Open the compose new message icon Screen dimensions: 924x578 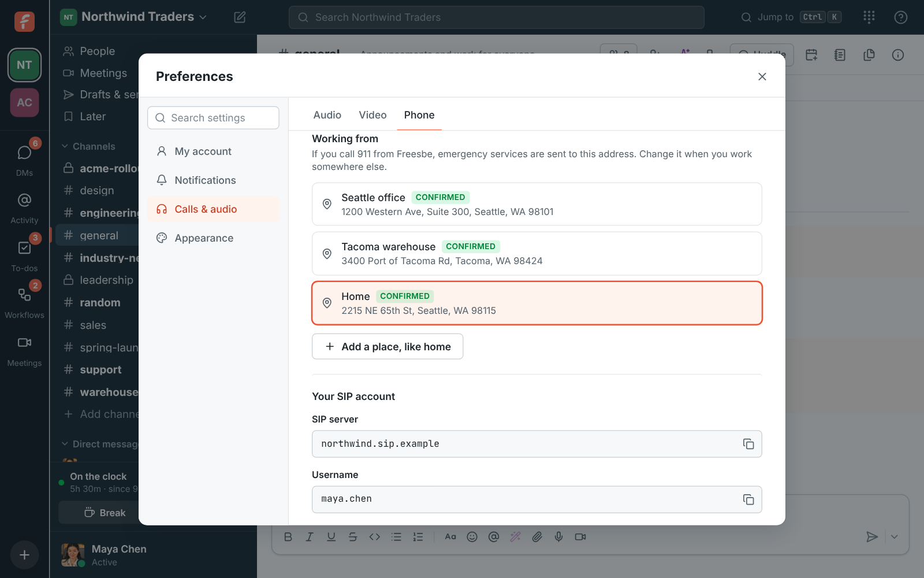(240, 17)
